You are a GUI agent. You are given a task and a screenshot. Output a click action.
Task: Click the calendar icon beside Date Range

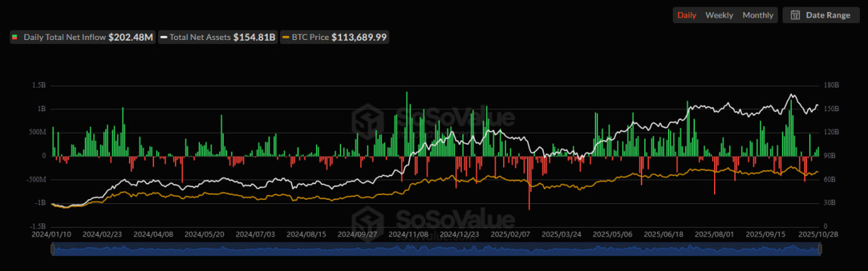coord(795,15)
